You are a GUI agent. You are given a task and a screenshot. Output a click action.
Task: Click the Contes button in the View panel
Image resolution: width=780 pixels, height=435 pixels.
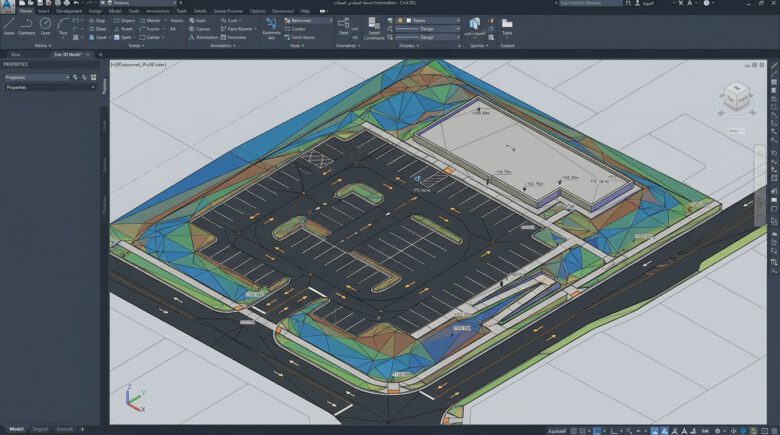295,29
